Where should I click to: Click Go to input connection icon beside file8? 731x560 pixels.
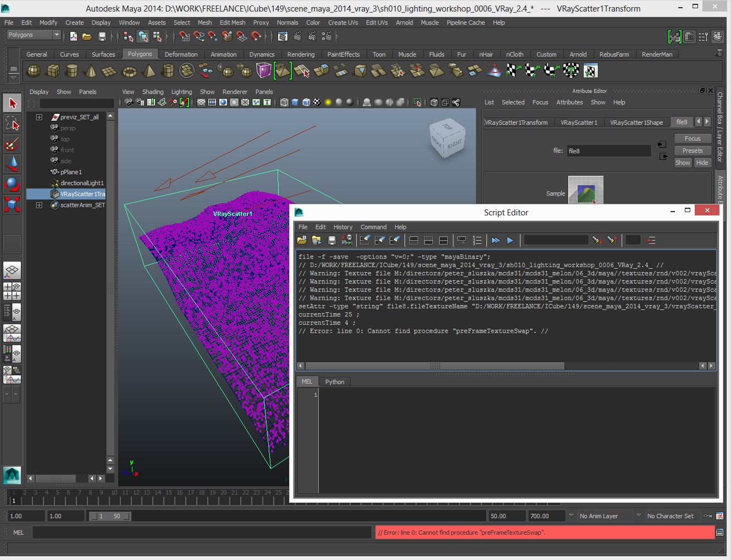tap(662, 145)
